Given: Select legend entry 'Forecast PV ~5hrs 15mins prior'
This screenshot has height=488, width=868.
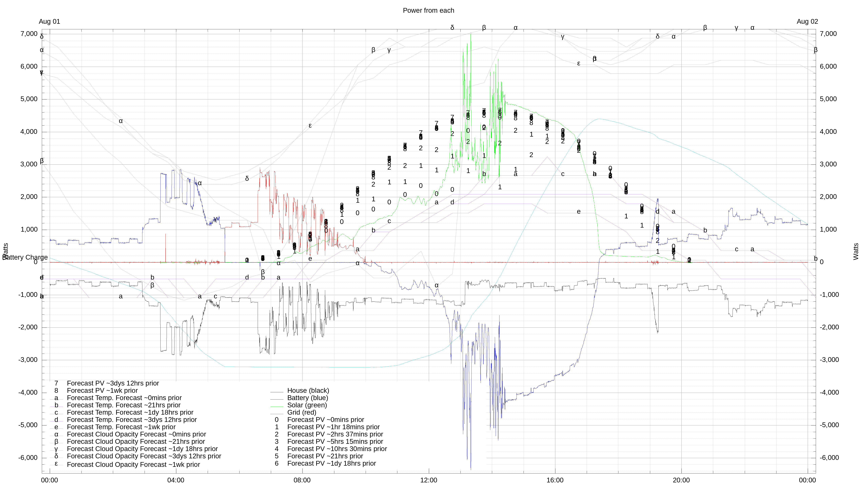Looking at the screenshot, I should [x=335, y=442].
